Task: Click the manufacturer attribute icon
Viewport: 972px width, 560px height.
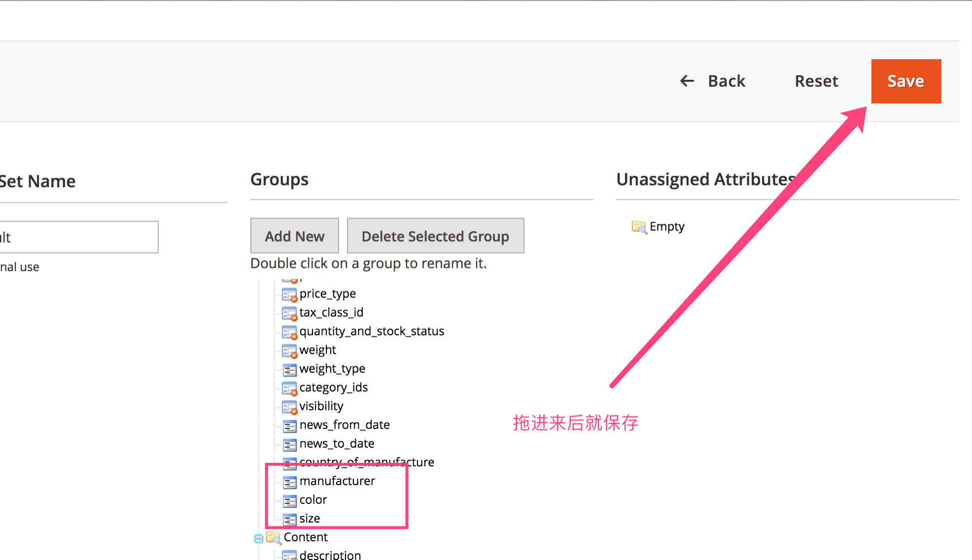Action: (x=289, y=482)
